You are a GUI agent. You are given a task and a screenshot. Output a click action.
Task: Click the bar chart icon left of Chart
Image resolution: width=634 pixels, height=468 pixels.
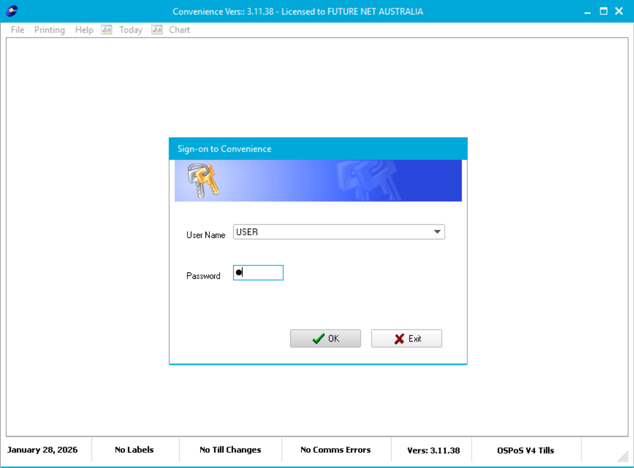(x=157, y=30)
